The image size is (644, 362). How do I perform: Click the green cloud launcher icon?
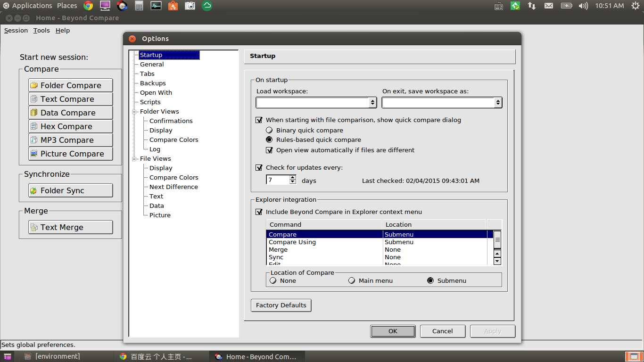coord(206,6)
